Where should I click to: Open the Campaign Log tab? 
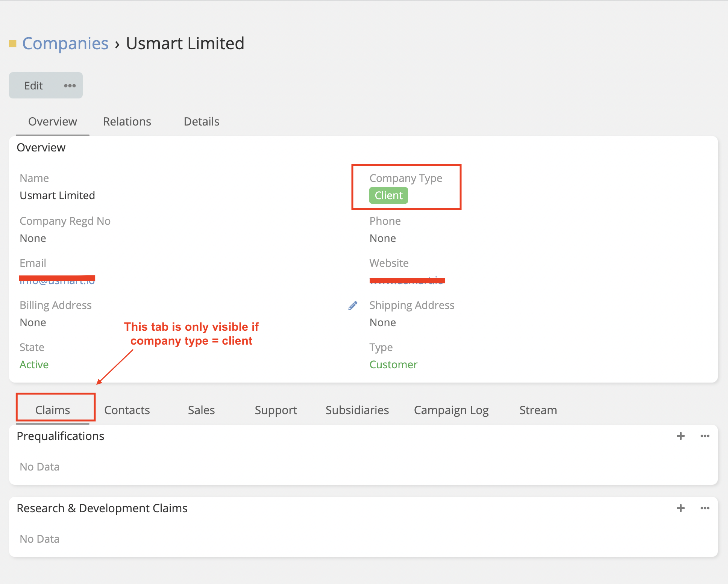click(x=451, y=410)
